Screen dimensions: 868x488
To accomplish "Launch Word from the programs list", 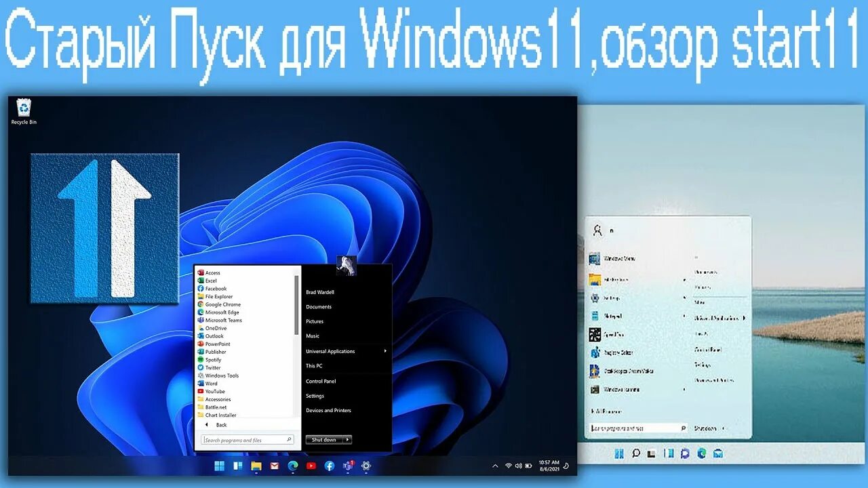I will click(208, 384).
